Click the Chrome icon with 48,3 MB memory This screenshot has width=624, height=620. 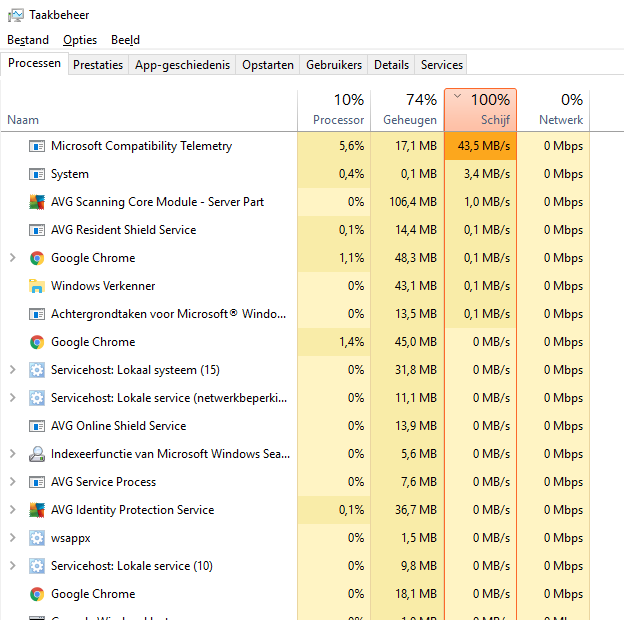tap(37, 258)
